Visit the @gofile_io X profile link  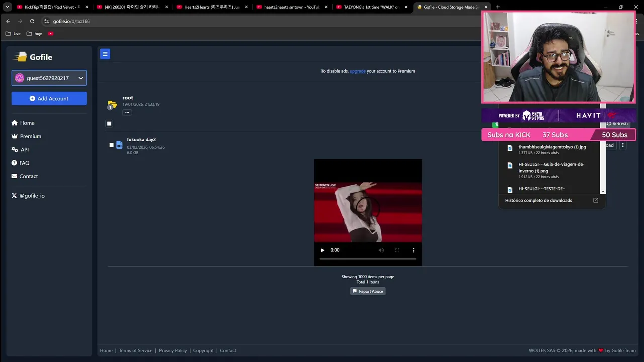point(28,196)
